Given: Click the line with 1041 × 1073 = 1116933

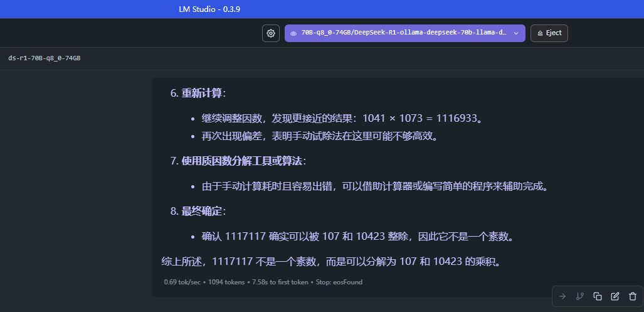Looking at the screenshot, I should [x=342, y=119].
